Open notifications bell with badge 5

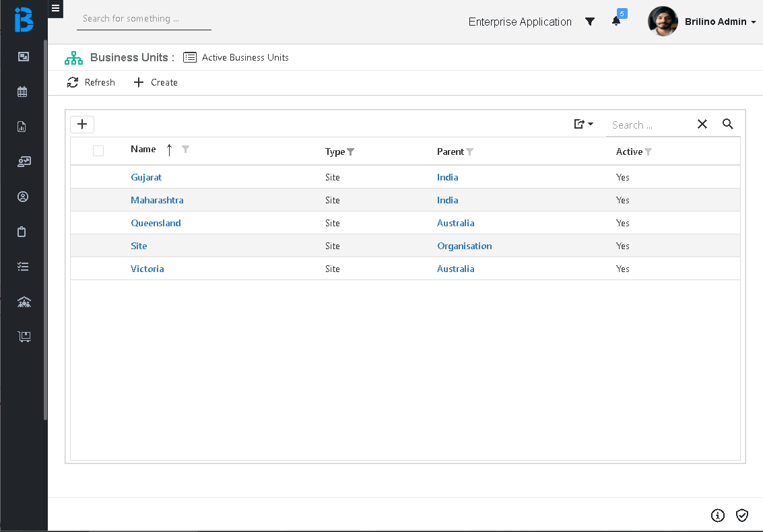pyautogui.click(x=616, y=21)
